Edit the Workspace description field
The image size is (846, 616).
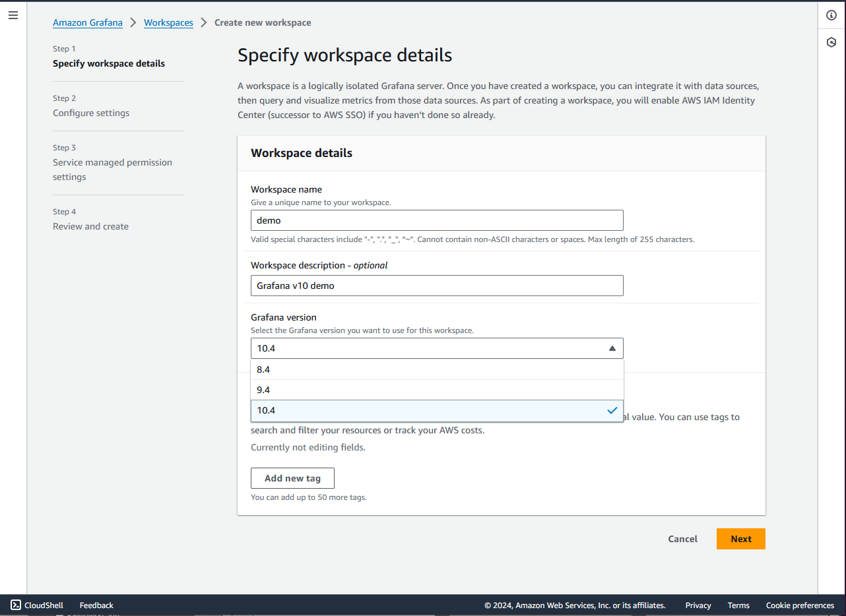(x=437, y=285)
